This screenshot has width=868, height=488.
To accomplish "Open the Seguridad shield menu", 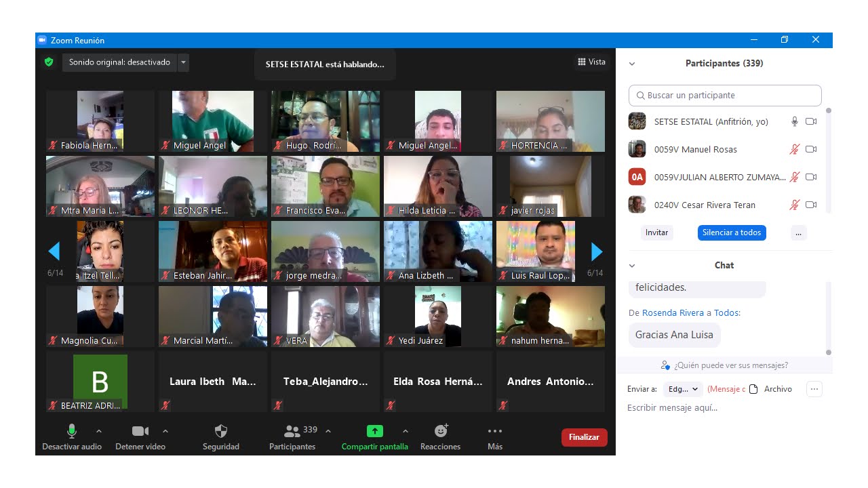I will coord(221,437).
